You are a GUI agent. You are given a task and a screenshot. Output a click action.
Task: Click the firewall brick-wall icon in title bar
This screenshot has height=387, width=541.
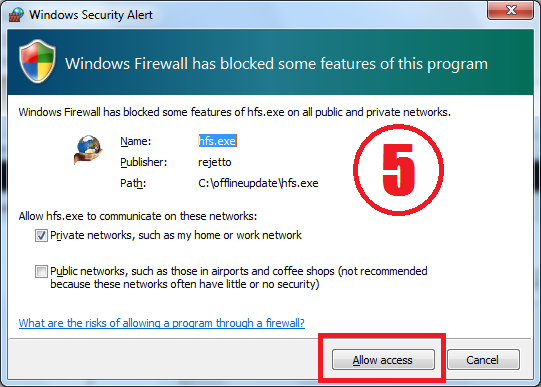point(16,14)
